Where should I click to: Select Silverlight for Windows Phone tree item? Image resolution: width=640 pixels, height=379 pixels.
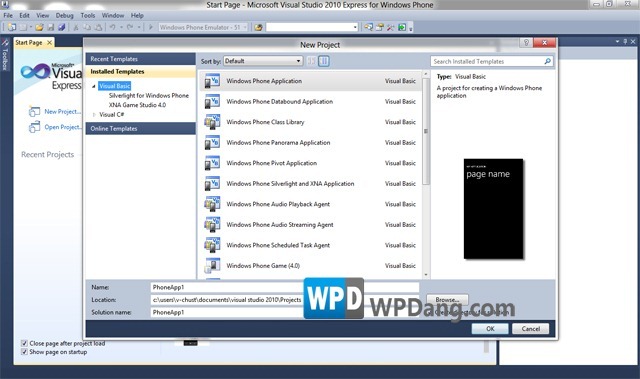[149, 95]
